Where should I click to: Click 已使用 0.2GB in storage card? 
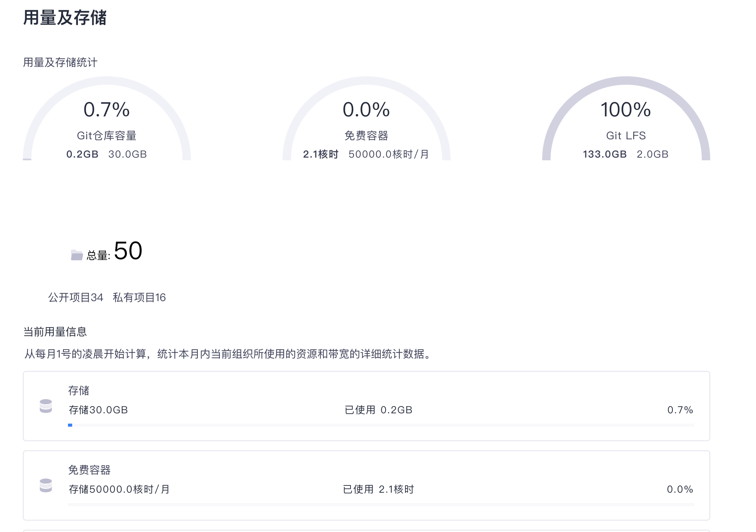click(378, 410)
